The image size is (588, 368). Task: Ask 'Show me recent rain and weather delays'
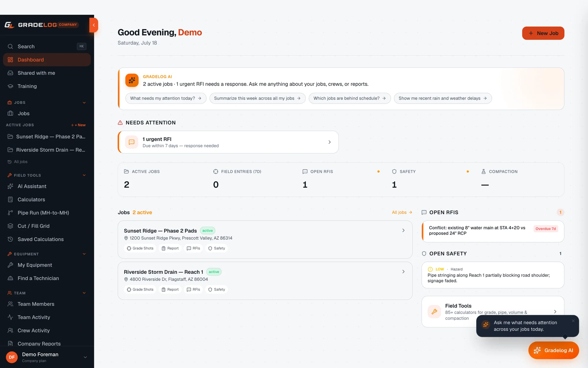pos(443,98)
